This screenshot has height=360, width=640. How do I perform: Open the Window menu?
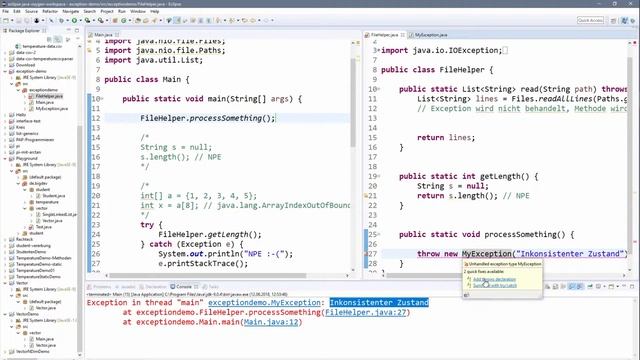[138, 11]
